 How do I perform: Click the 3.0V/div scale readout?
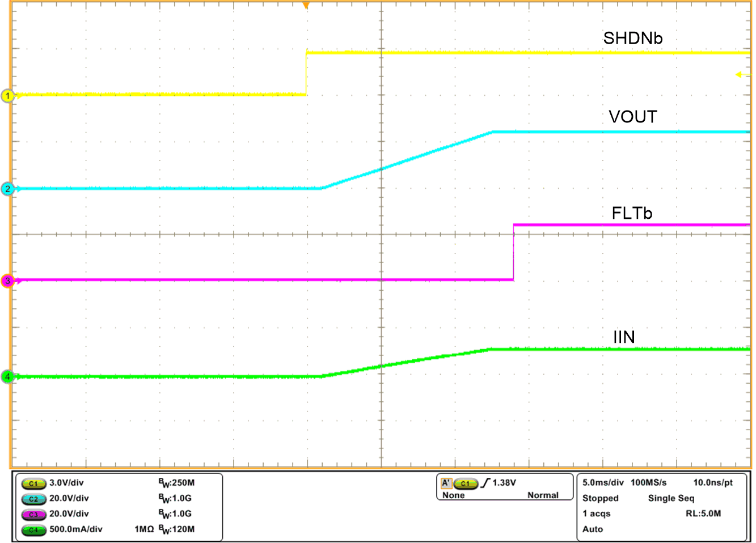(66, 483)
